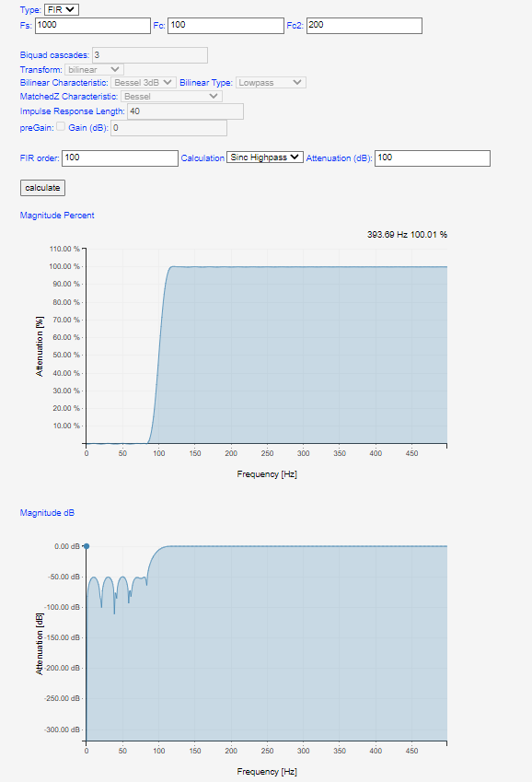Click the Magnitude dB heading

pyautogui.click(x=47, y=513)
